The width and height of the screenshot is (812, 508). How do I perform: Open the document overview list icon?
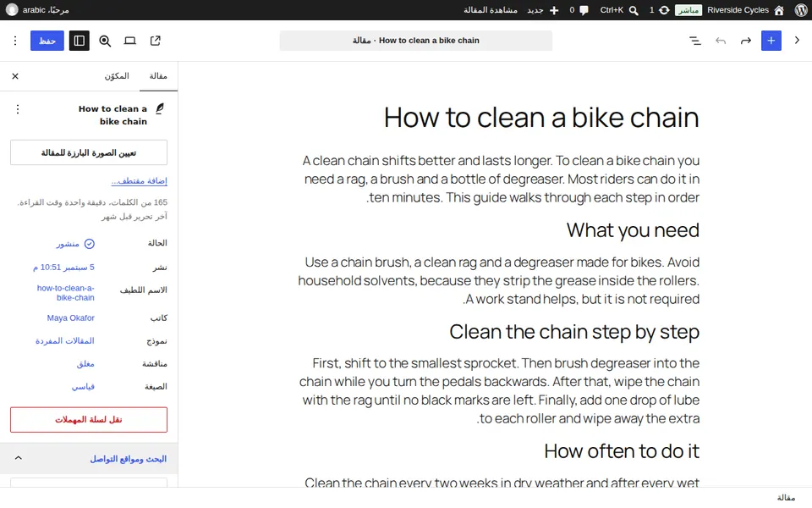tap(695, 41)
